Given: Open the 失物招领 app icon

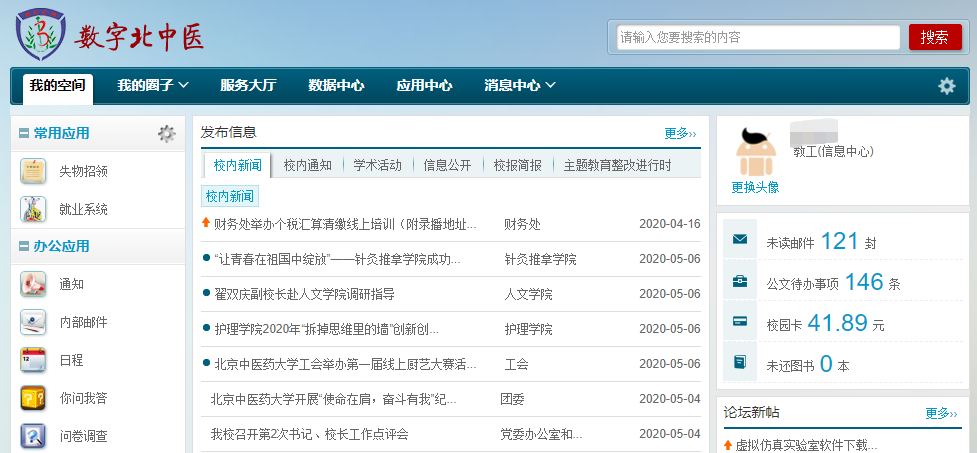Looking at the screenshot, I should tap(33, 171).
